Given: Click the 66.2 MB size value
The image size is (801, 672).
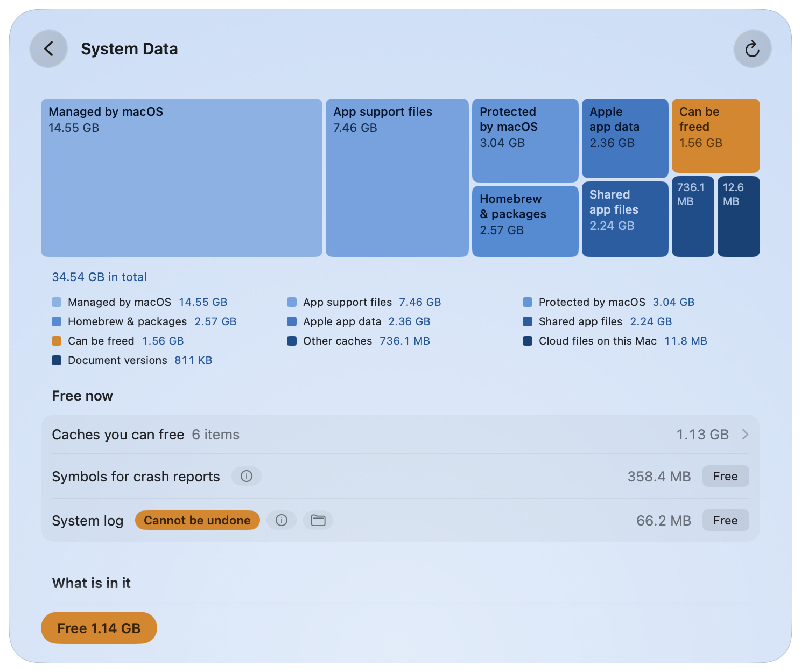Looking at the screenshot, I should pos(663,521).
